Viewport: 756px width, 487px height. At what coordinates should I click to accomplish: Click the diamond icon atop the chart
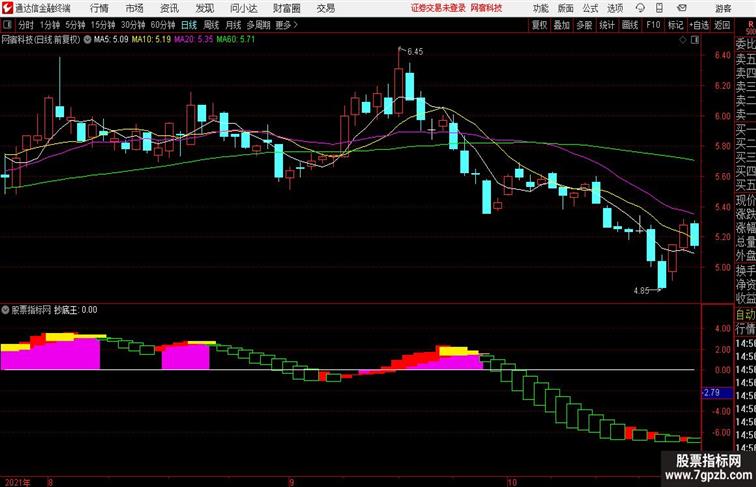[x=683, y=40]
